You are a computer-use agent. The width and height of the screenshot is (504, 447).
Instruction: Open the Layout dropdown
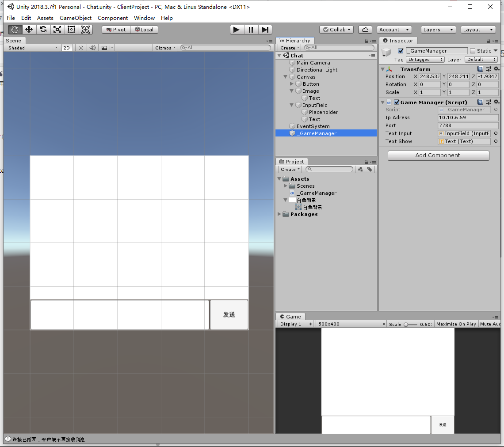[478, 30]
